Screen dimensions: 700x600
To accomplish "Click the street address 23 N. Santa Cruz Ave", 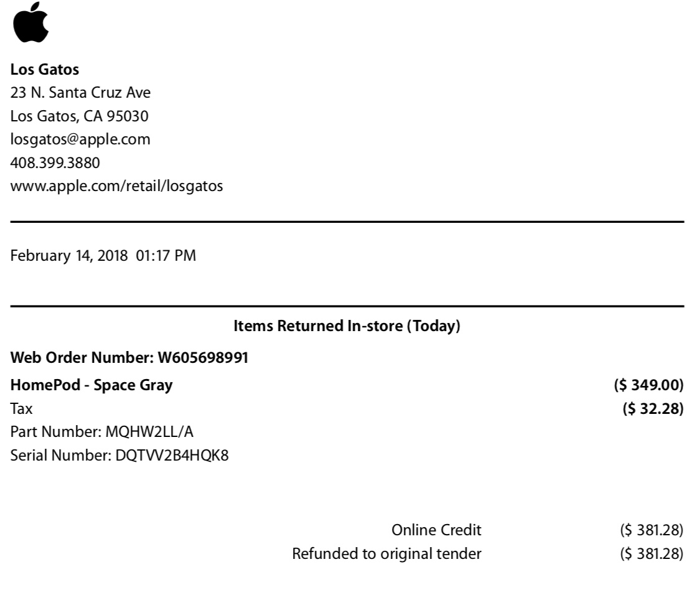I will point(80,93).
